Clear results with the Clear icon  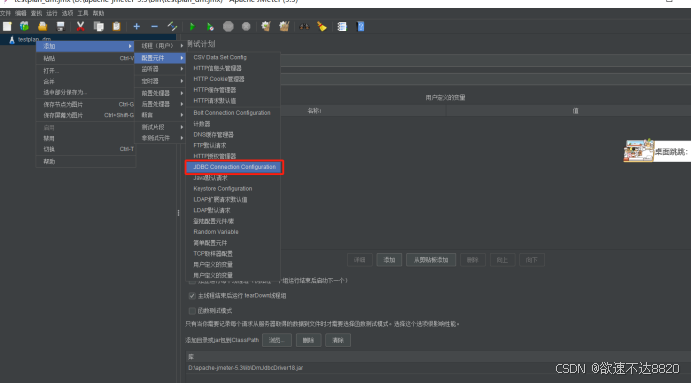click(x=266, y=26)
